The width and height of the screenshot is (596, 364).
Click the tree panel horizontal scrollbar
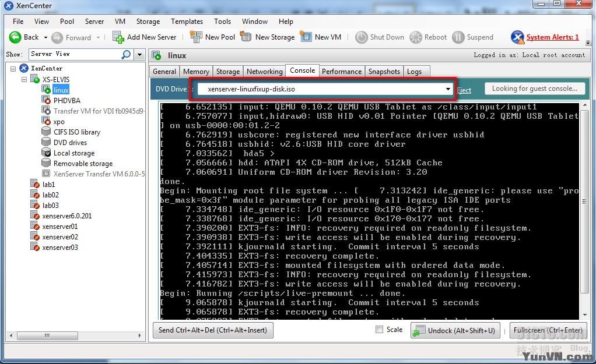click(47, 335)
